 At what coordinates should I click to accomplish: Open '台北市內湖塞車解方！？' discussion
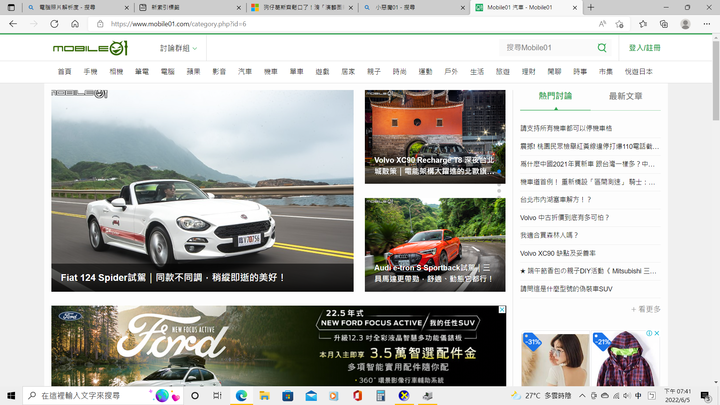556,200
